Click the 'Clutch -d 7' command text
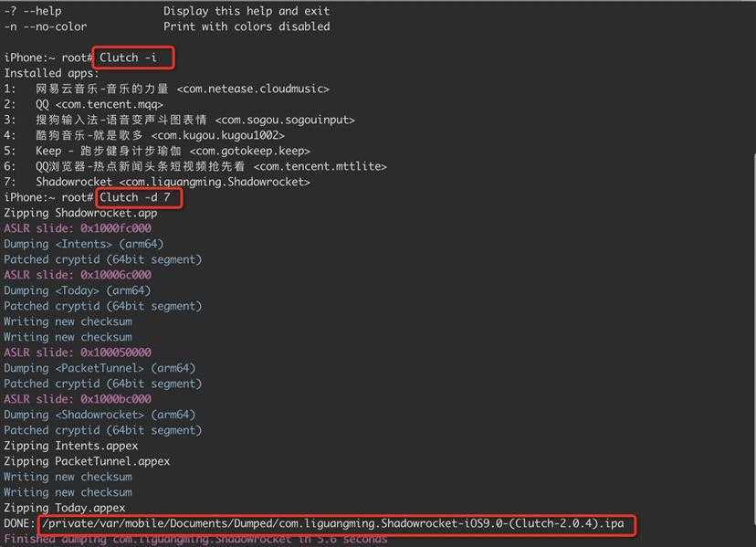Image resolution: width=756 pixels, height=547 pixels. (134, 197)
